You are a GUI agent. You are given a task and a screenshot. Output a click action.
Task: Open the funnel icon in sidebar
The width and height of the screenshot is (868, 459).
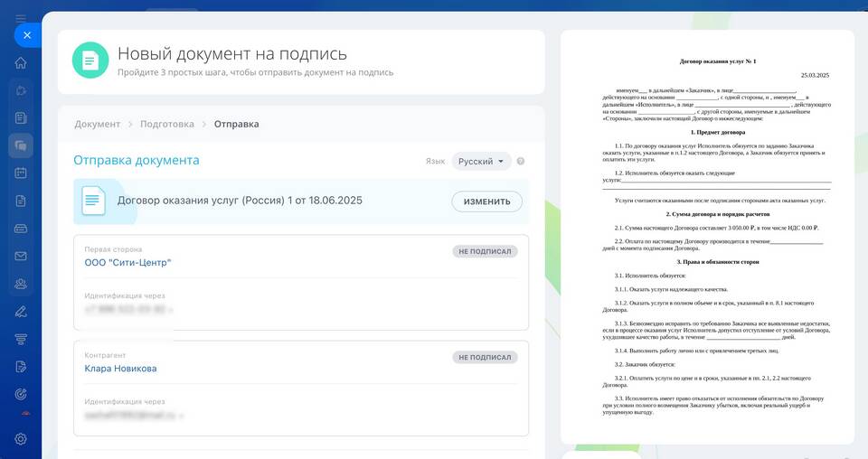coord(21,339)
